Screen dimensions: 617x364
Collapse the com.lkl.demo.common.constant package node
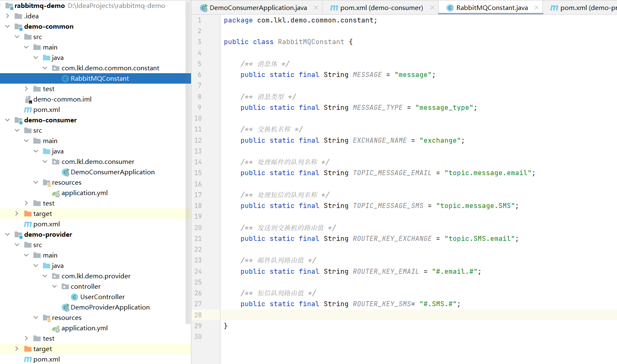pyautogui.click(x=45, y=68)
